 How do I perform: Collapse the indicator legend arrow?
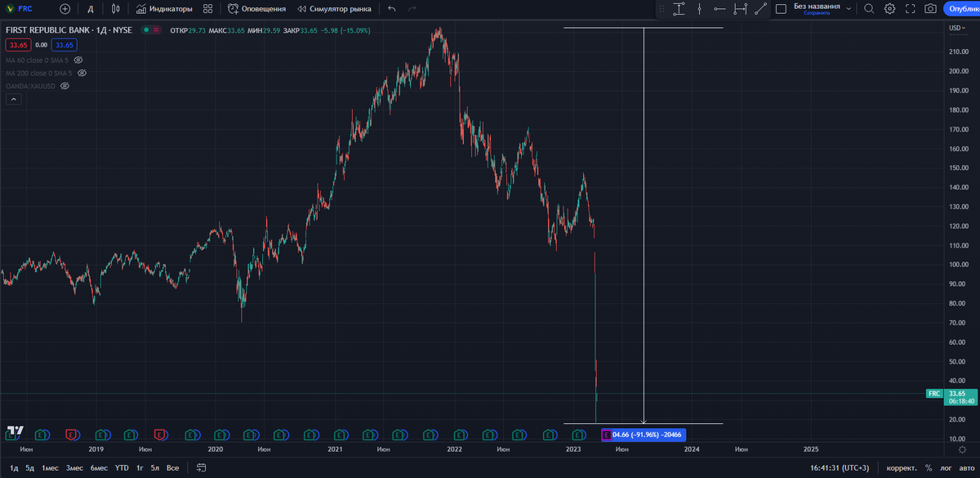click(x=13, y=99)
